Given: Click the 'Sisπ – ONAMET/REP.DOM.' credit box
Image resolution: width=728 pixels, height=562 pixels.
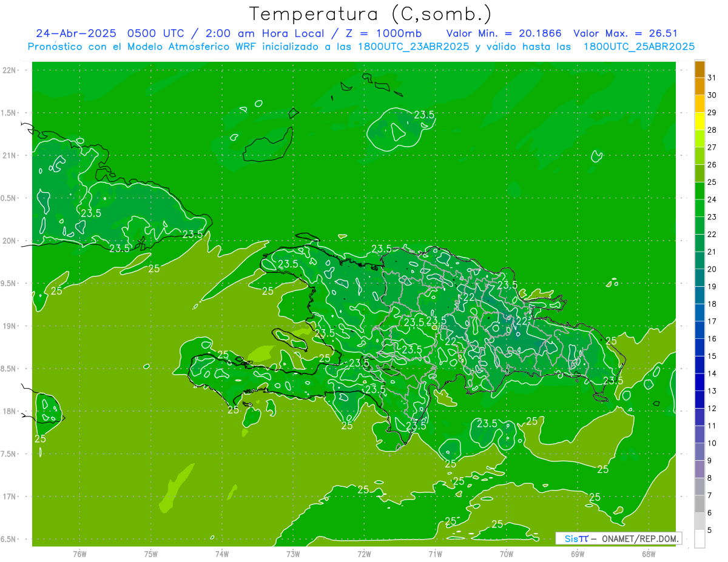Looking at the screenshot, I should click(x=619, y=538).
